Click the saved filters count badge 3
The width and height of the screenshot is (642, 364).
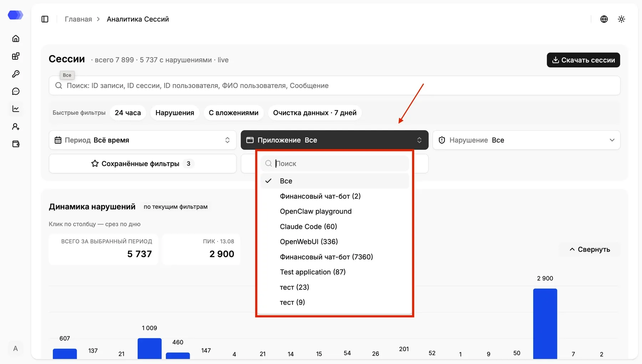click(188, 164)
